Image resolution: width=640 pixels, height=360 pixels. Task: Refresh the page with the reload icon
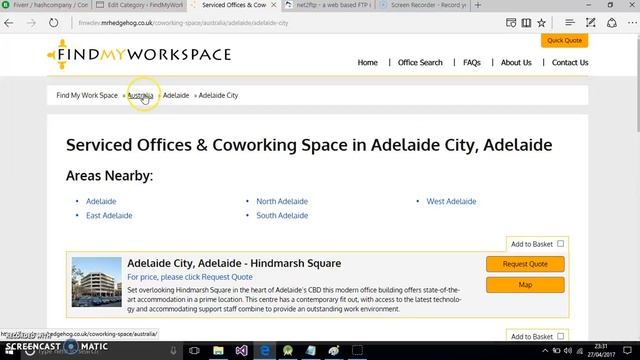pos(53,23)
